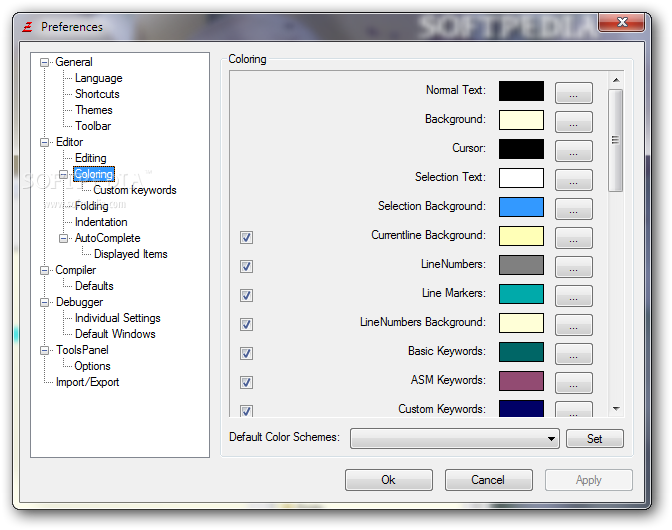Open color picker for Currentline Background

(x=574, y=238)
